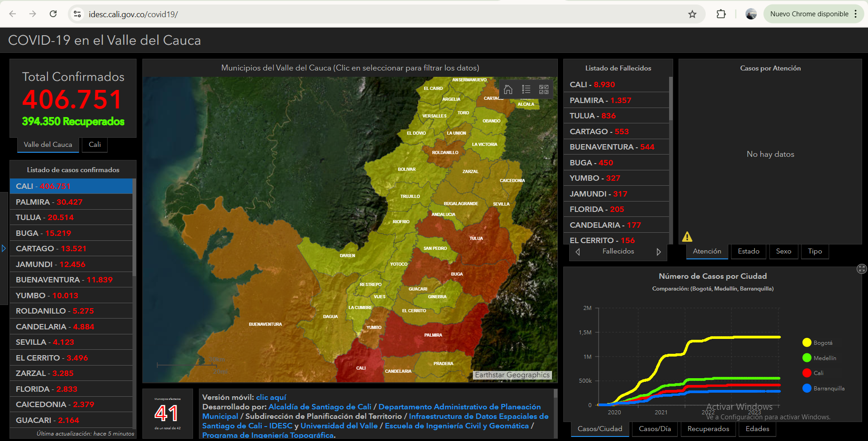Go to next list after Fallecidos
Image resolution: width=868 pixels, height=441 pixels.
coord(659,252)
